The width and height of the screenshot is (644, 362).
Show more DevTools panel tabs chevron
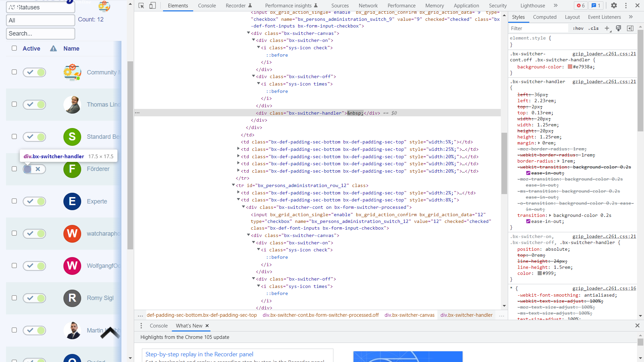(556, 6)
